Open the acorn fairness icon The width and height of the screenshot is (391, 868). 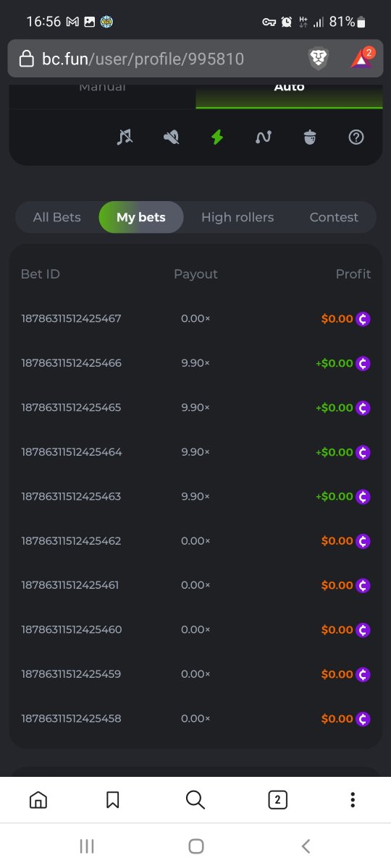tap(310, 137)
